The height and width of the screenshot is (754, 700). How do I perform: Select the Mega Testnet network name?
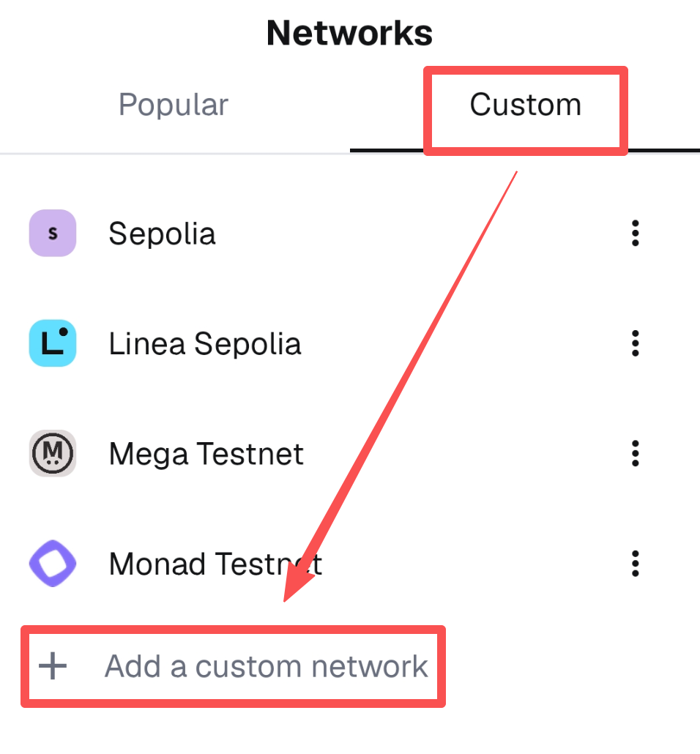(206, 455)
